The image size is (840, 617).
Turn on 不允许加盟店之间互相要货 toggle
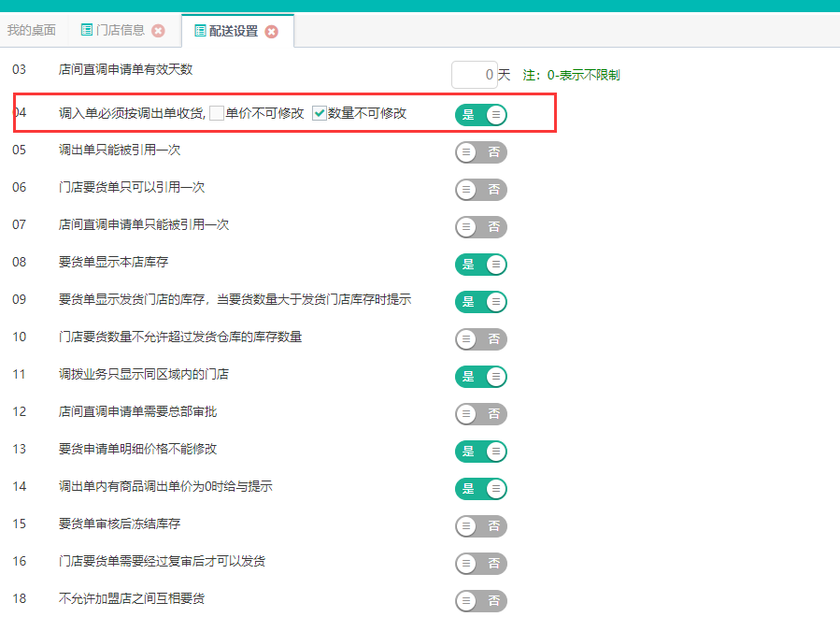point(481,601)
